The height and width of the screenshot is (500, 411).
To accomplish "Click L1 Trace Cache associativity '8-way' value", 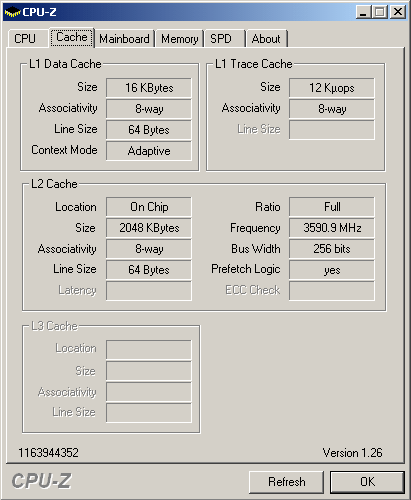I will click(332, 109).
